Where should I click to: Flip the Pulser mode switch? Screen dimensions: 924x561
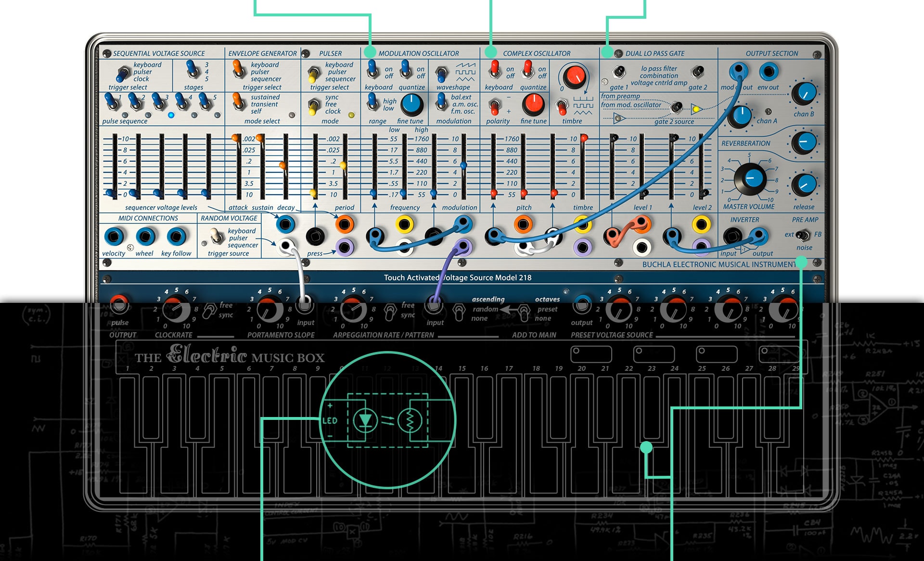314,106
